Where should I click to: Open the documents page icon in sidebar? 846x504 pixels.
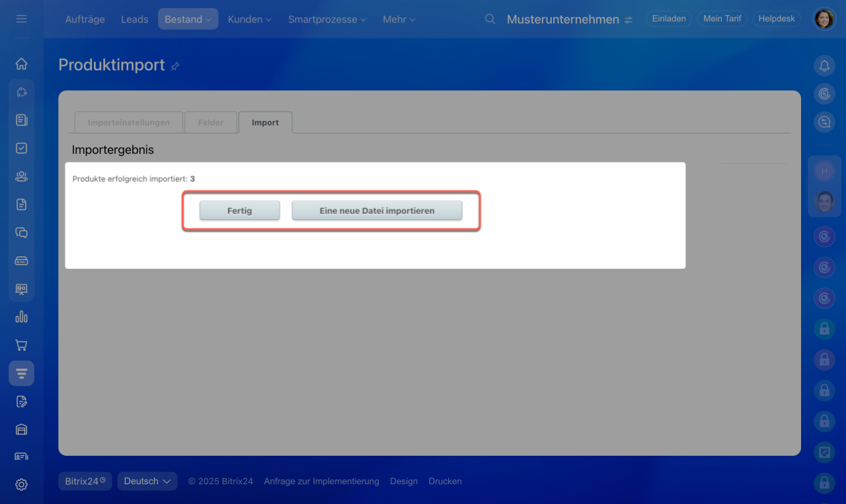click(21, 204)
